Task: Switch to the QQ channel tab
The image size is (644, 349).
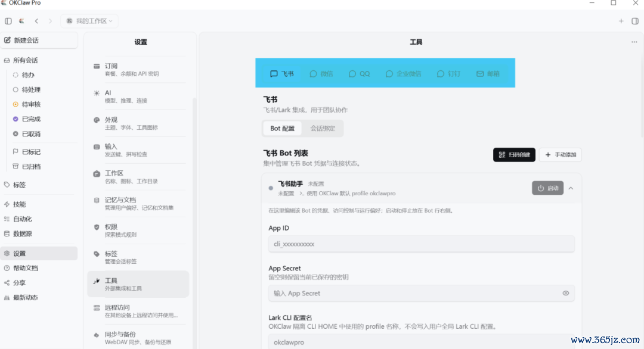Action: click(360, 74)
